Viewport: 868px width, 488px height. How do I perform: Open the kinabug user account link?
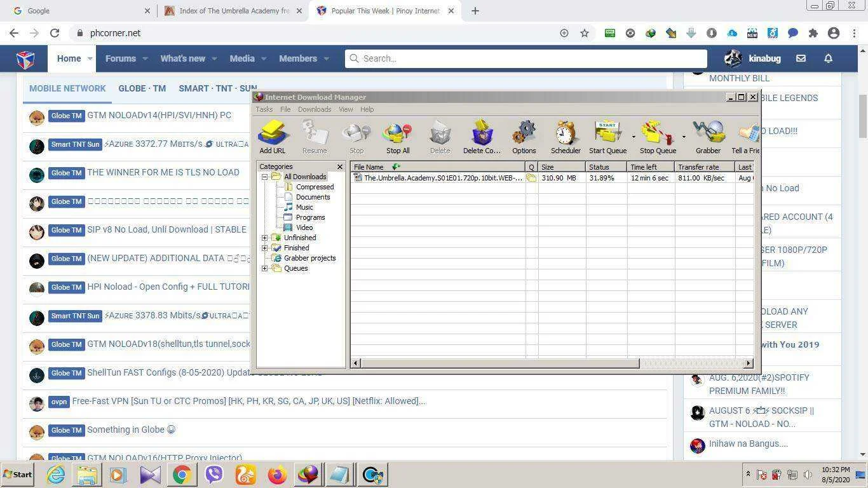click(x=752, y=58)
